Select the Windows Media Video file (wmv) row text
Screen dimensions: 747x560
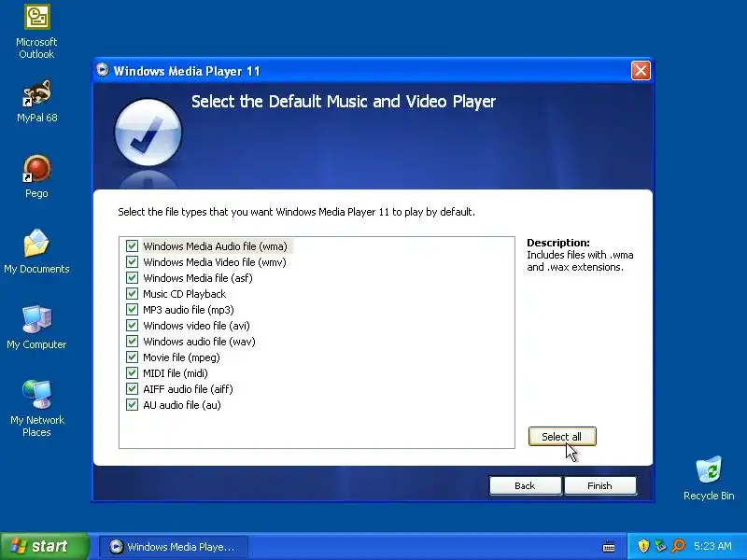[x=215, y=262]
